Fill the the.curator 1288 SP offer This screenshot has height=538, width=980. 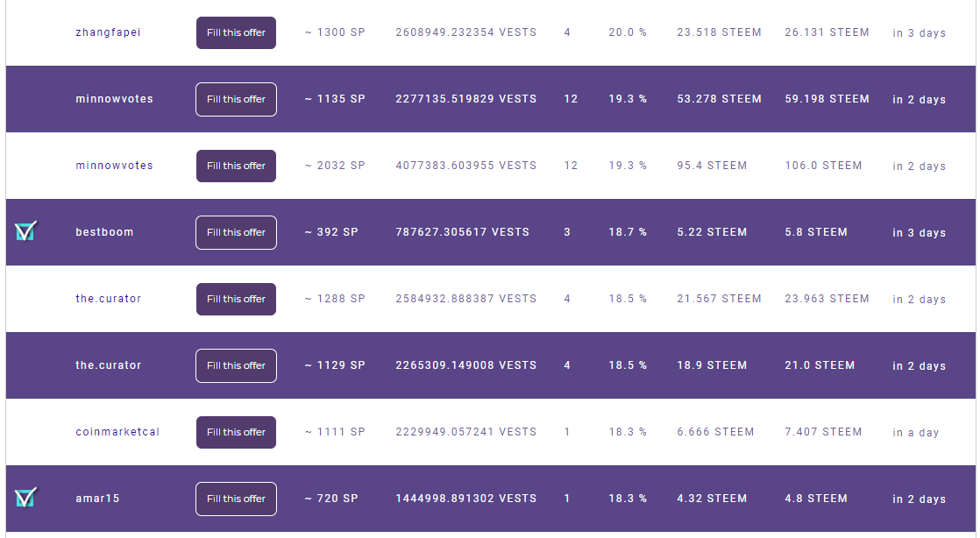237,299
